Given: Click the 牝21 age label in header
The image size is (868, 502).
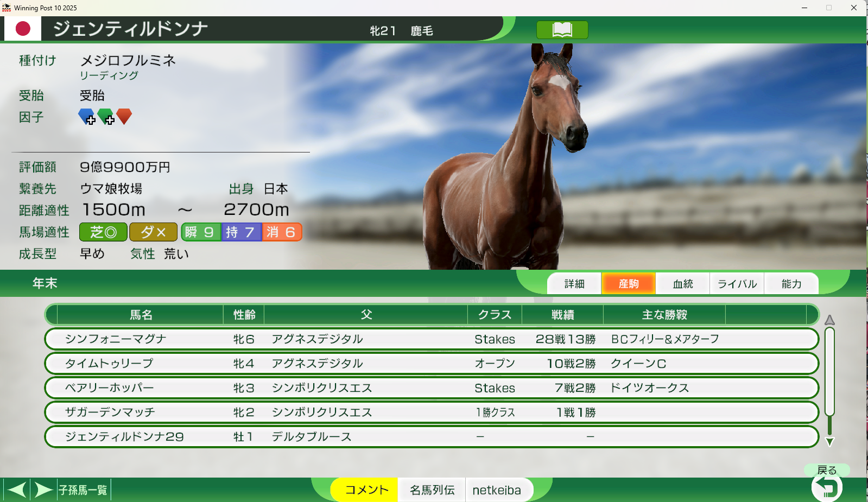Looking at the screenshot, I should tap(383, 31).
